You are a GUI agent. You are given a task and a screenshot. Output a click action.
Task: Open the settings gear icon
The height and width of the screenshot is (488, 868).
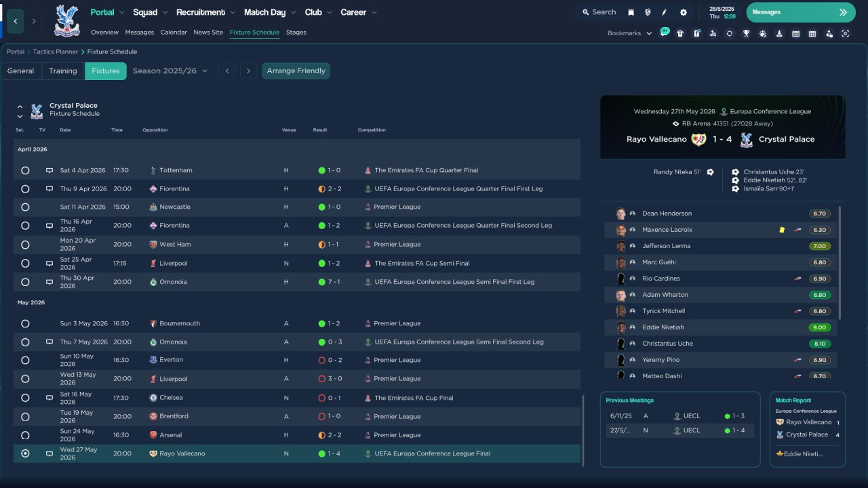tap(683, 12)
